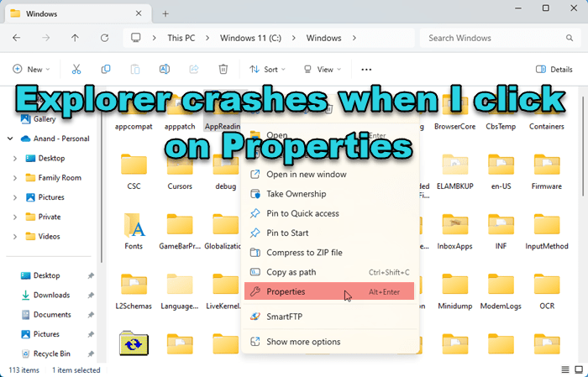Choose Pin to Quick access

click(x=329, y=213)
